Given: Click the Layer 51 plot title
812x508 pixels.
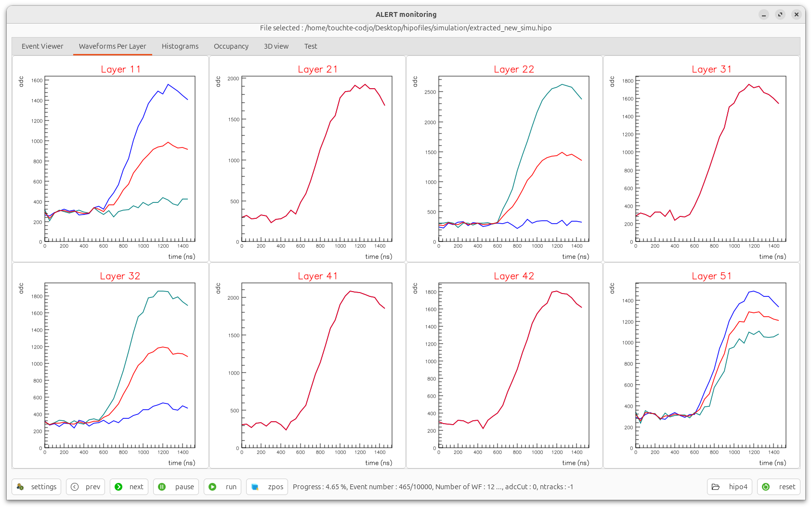Looking at the screenshot, I should (x=711, y=276).
